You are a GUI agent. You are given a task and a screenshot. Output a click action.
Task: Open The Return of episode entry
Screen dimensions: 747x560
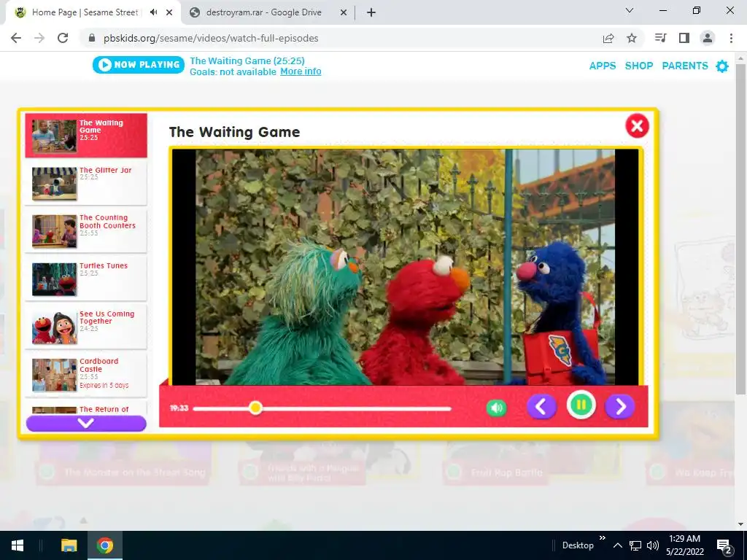86,409
